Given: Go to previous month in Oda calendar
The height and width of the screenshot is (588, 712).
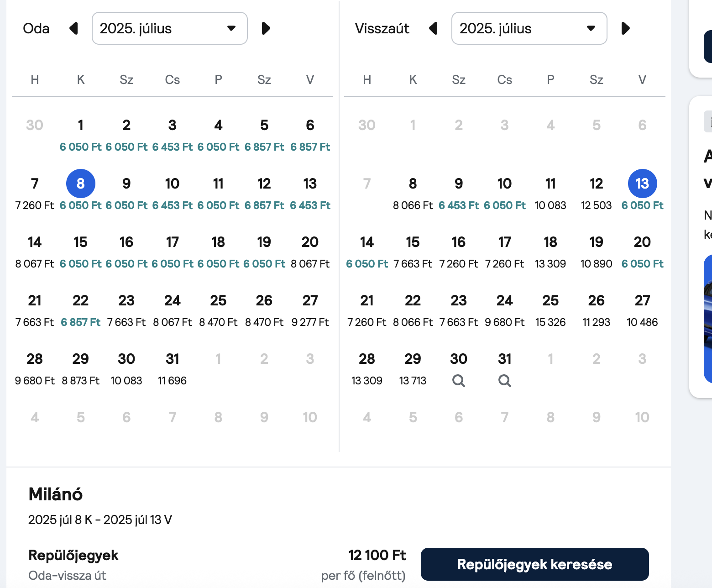Looking at the screenshot, I should tap(73, 28).
